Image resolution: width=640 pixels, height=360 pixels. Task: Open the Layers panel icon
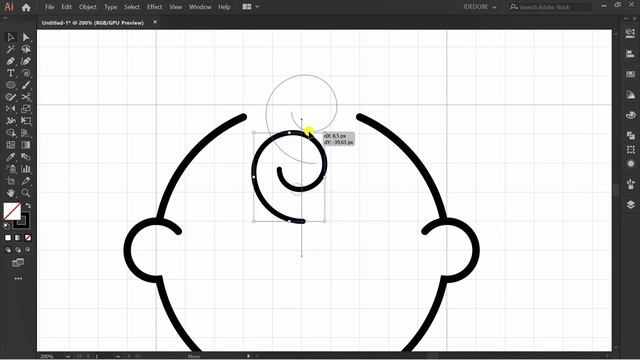point(631,204)
